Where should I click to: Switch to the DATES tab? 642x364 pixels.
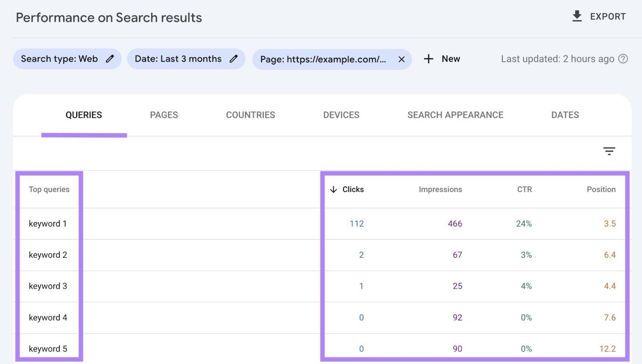pyautogui.click(x=565, y=115)
